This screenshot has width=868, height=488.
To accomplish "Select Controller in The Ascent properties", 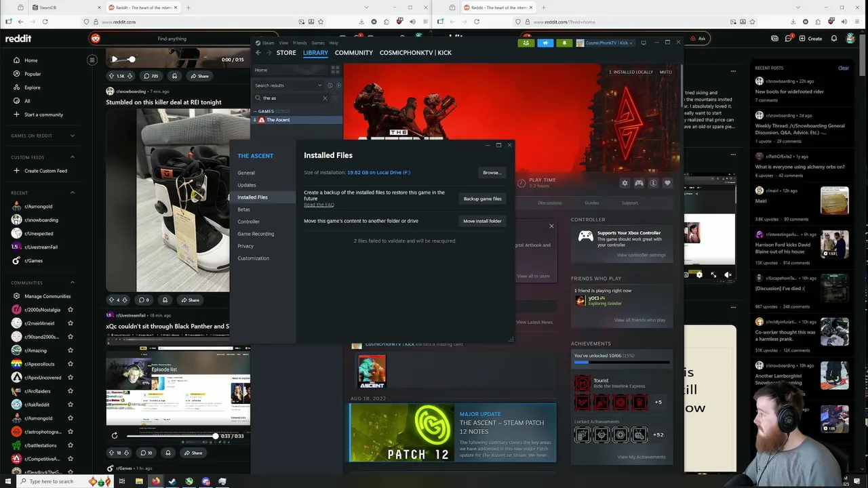I will (x=248, y=222).
